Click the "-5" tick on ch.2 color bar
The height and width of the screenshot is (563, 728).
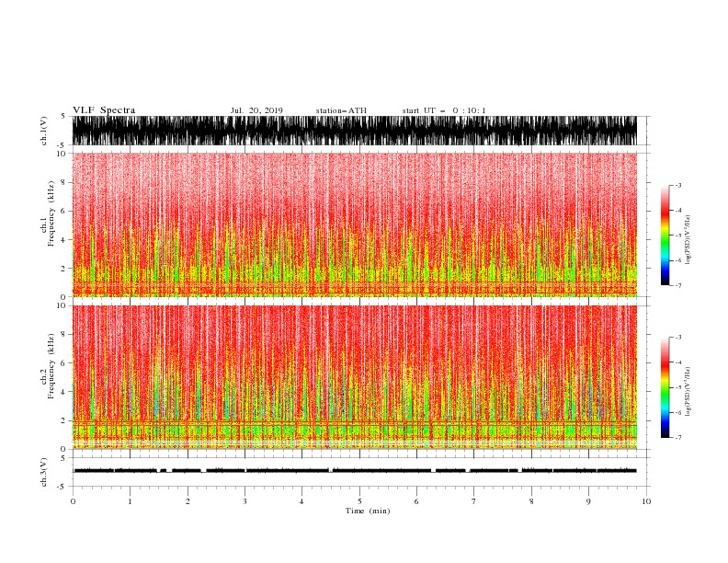[678, 387]
